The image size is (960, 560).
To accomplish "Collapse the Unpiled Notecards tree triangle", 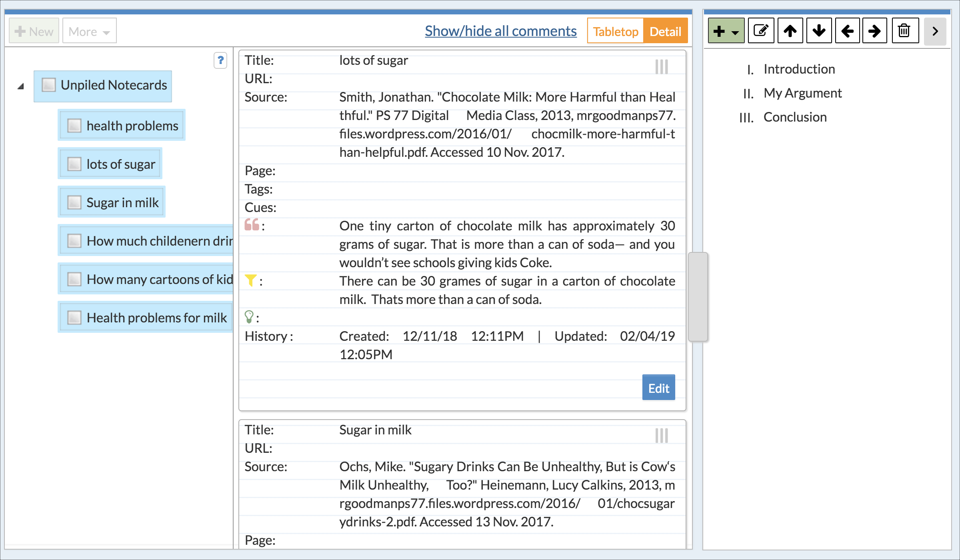I will 21,86.
